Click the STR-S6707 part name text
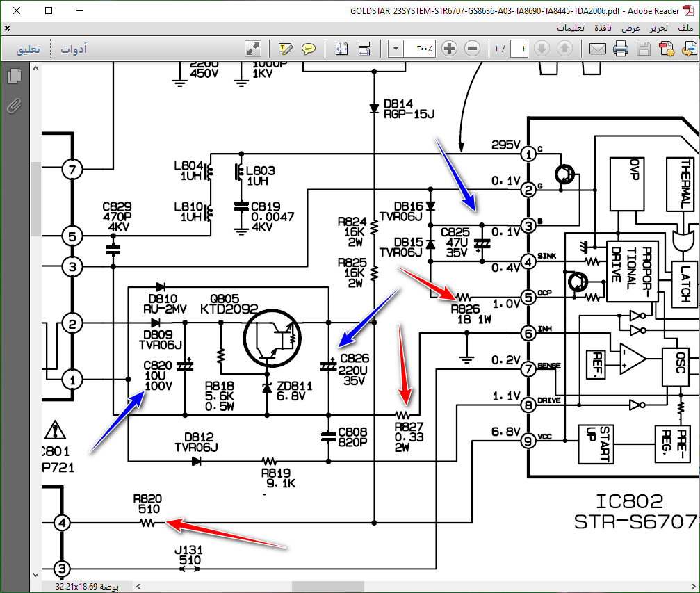The height and width of the screenshot is (593, 700). pyautogui.click(x=635, y=521)
